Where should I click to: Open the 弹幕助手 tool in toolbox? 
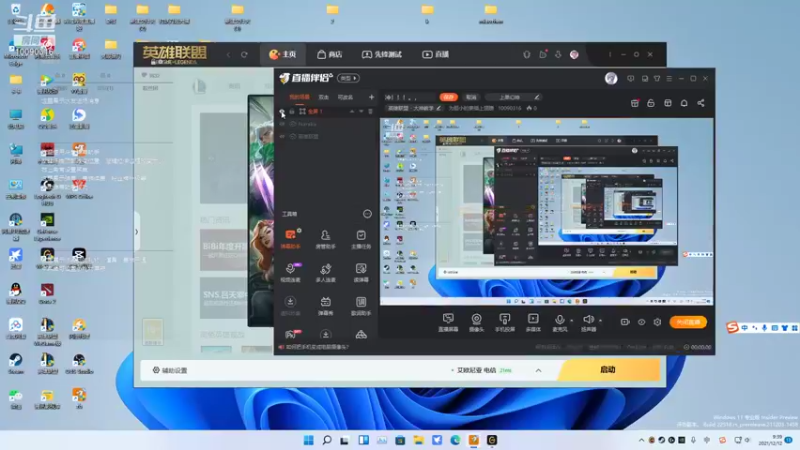pyautogui.click(x=290, y=239)
